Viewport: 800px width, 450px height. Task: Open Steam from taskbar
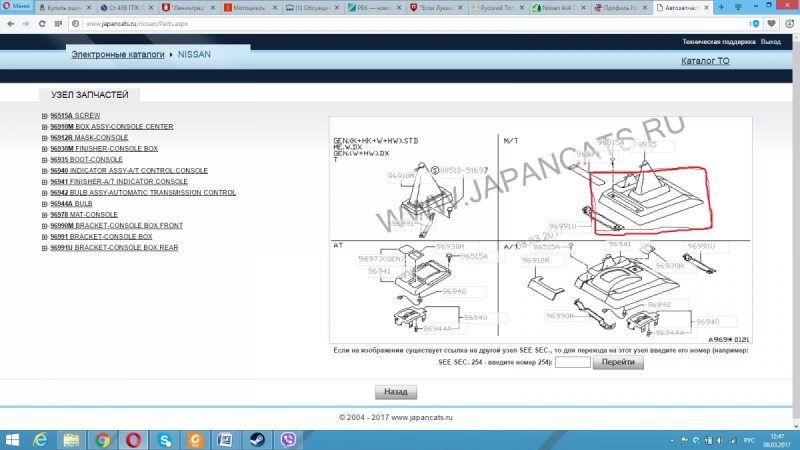[x=257, y=440]
